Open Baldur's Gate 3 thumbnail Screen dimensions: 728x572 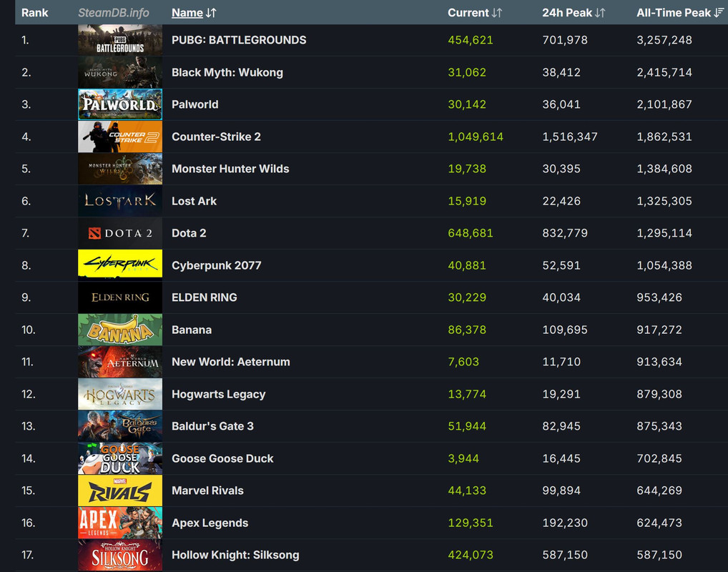click(x=120, y=426)
